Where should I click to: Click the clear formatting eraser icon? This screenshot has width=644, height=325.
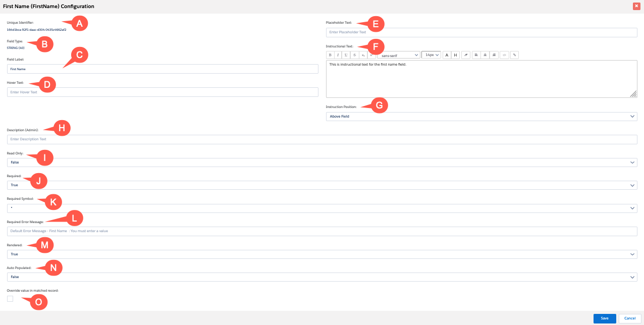(x=466, y=55)
